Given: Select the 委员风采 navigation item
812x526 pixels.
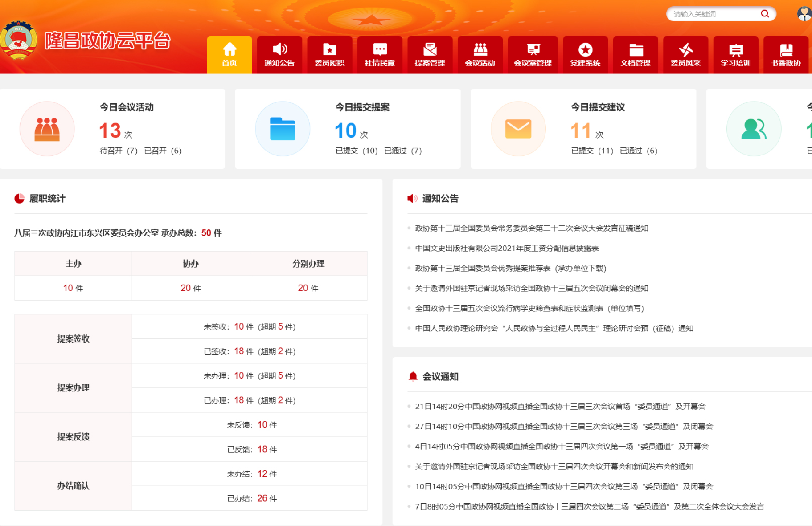Looking at the screenshot, I should click(685, 55).
